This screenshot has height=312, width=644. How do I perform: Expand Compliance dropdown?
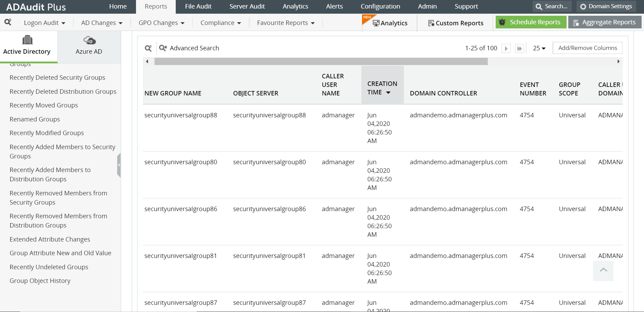click(x=221, y=23)
